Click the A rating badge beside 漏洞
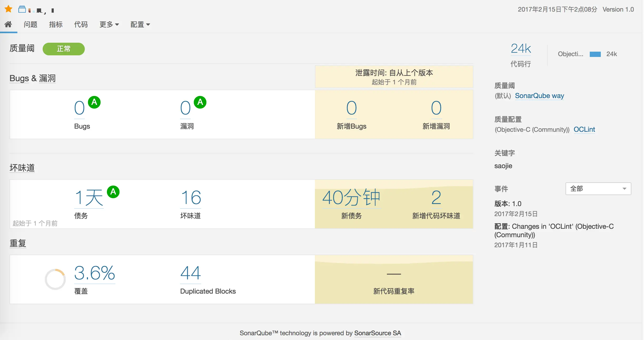The width and height of the screenshot is (644, 340). pos(200,102)
